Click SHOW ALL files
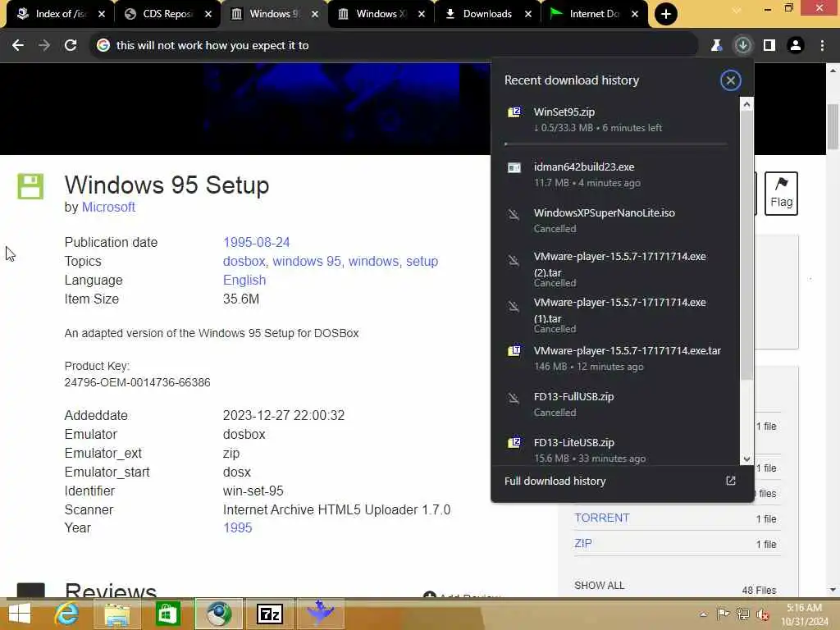Image resolution: width=840 pixels, height=630 pixels. (x=599, y=586)
